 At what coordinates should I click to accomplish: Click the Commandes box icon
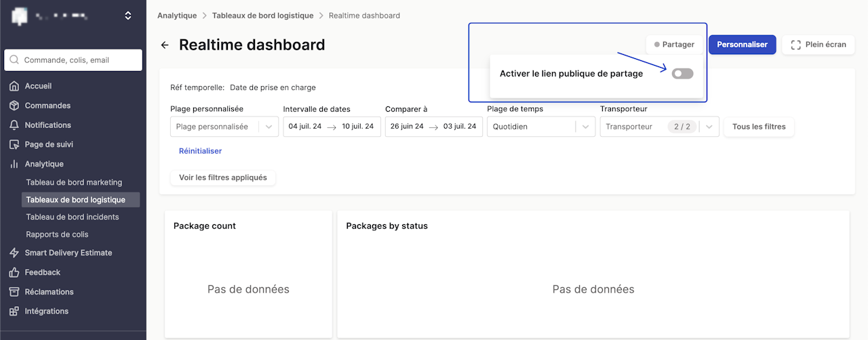[x=14, y=106]
